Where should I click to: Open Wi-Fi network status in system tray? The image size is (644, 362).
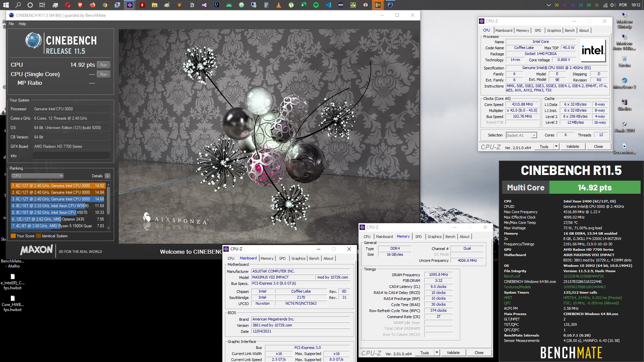pos(605,5)
